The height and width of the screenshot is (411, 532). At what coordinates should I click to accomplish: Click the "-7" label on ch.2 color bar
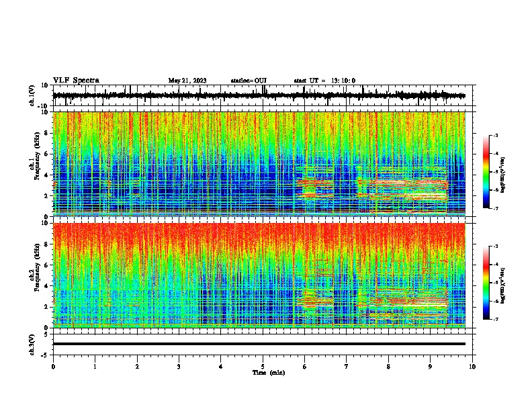point(496,319)
